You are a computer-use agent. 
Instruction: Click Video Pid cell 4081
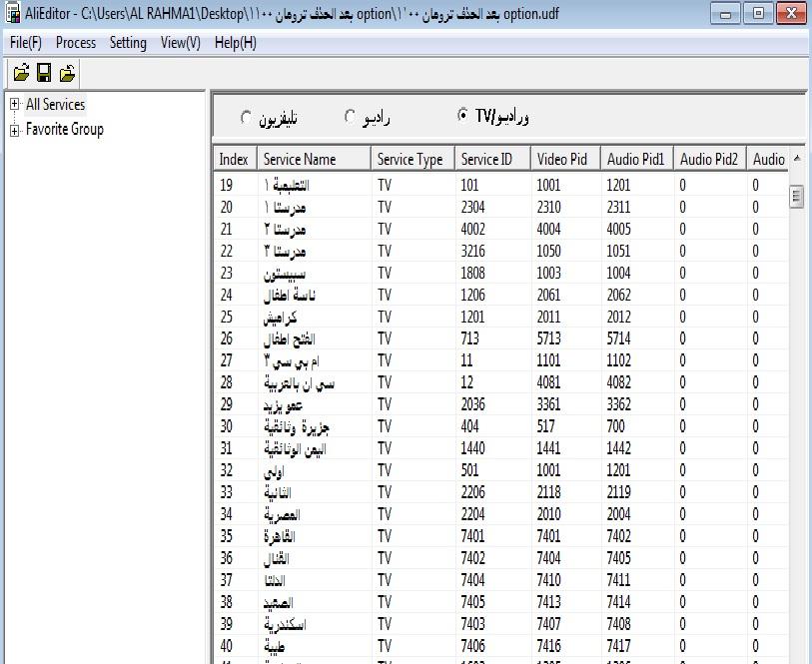pyautogui.click(x=548, y=382)
